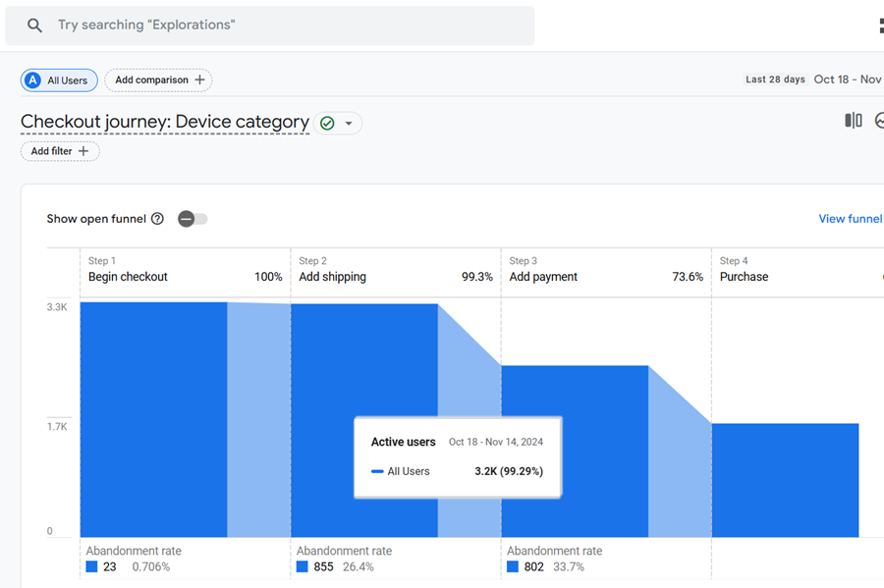Click the blue swatch beside abandonment value 23
884x588 pixels.
(x=92, y=566)
